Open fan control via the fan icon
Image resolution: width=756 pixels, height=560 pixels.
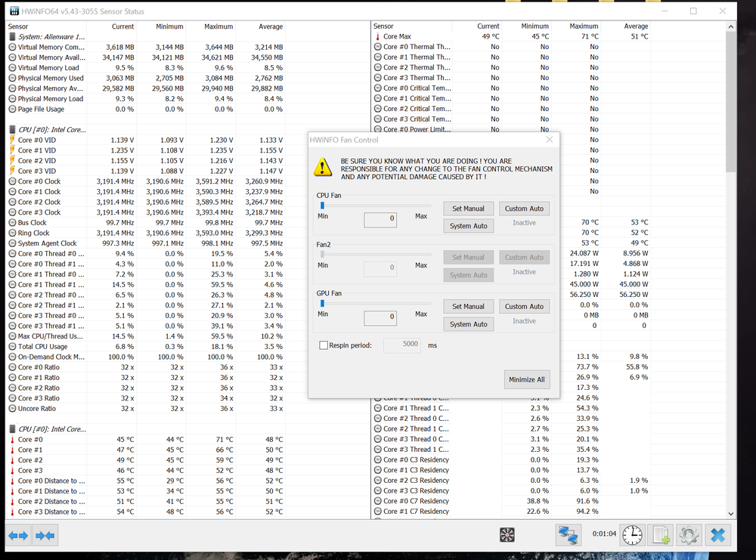(507, 535)
